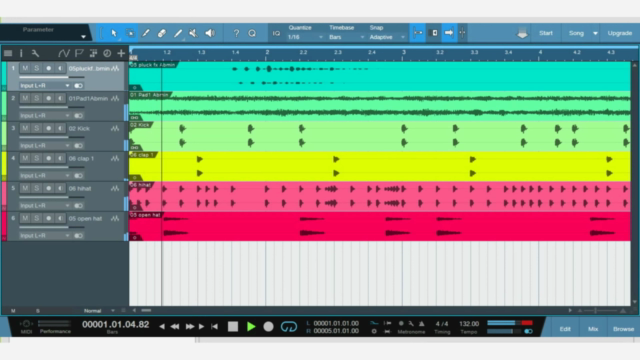This screenshot has height=360, width=640.
Task: Click the add tracks plus icon
Action: (121, 53)
